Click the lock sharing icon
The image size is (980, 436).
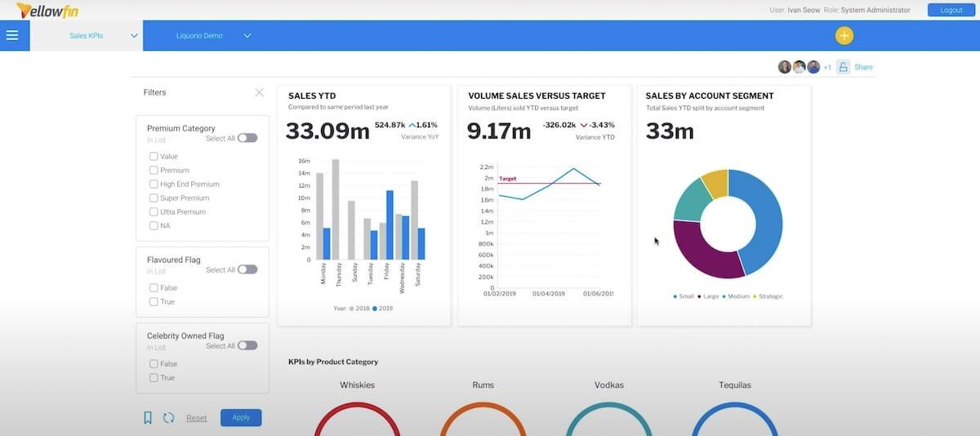pyautogui.click(x=843, y=67)
